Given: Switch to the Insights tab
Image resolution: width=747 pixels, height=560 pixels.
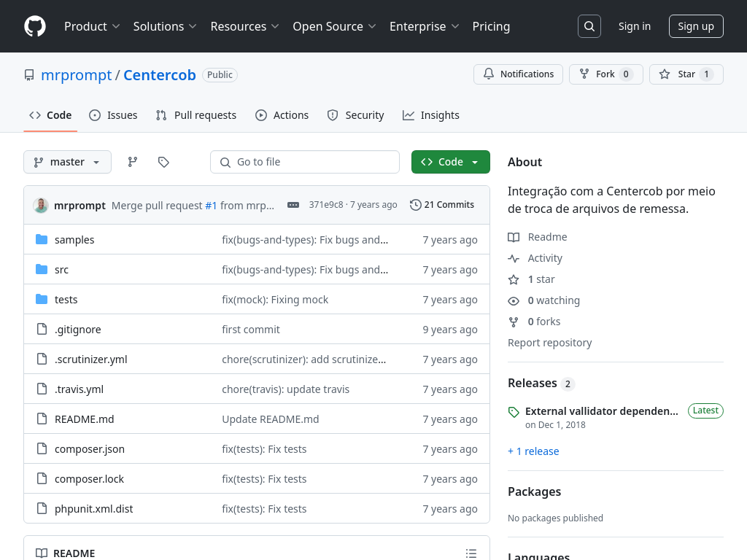Looking at the screenshot, I should (x=431, y=115).
